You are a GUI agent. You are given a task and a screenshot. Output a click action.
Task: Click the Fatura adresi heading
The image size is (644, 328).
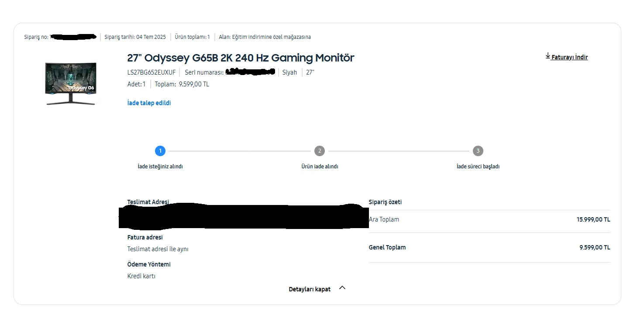(145, 237)
